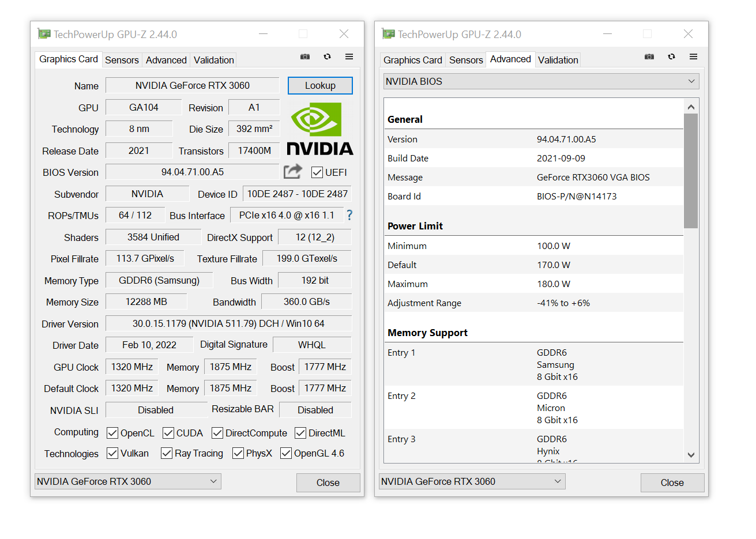756x539 pixels.
Task: Switch to Validation tab in right window
Action: [x=558, y=60]
